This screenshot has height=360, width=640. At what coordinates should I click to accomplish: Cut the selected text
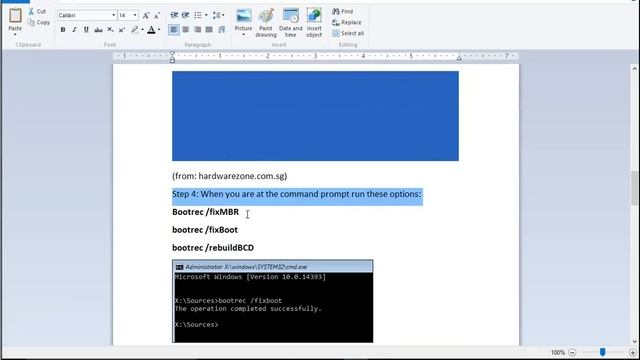point(37,11)
